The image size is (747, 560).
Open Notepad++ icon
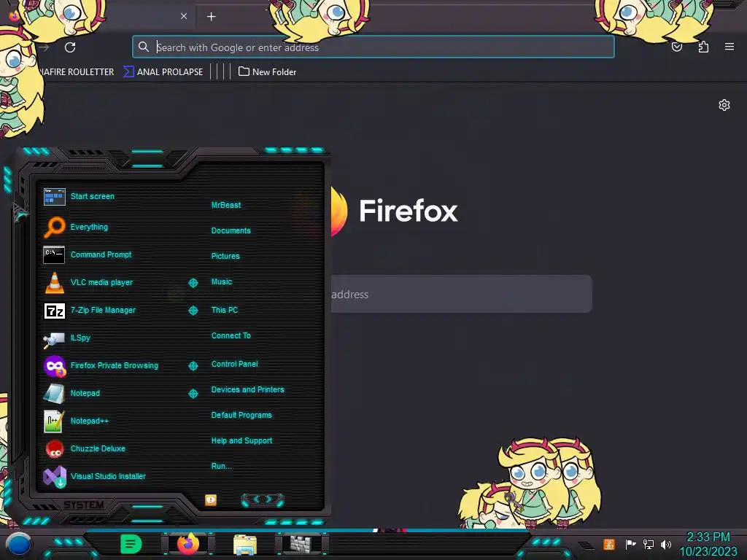[x=54, y=421]
